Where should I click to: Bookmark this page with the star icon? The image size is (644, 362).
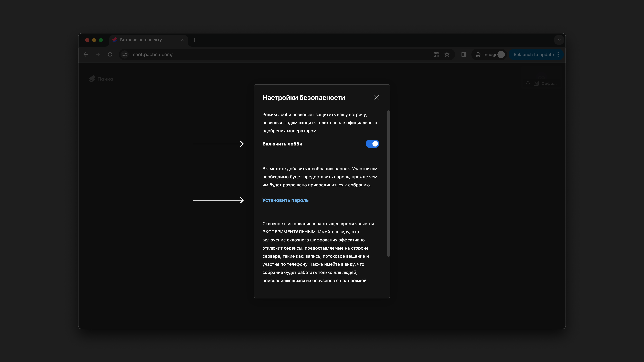[447, 54]
